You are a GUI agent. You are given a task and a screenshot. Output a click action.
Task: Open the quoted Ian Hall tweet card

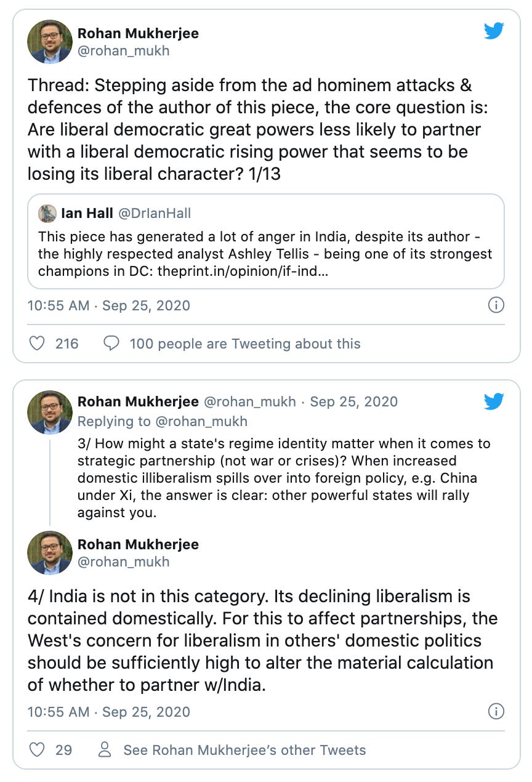[266, 241]
